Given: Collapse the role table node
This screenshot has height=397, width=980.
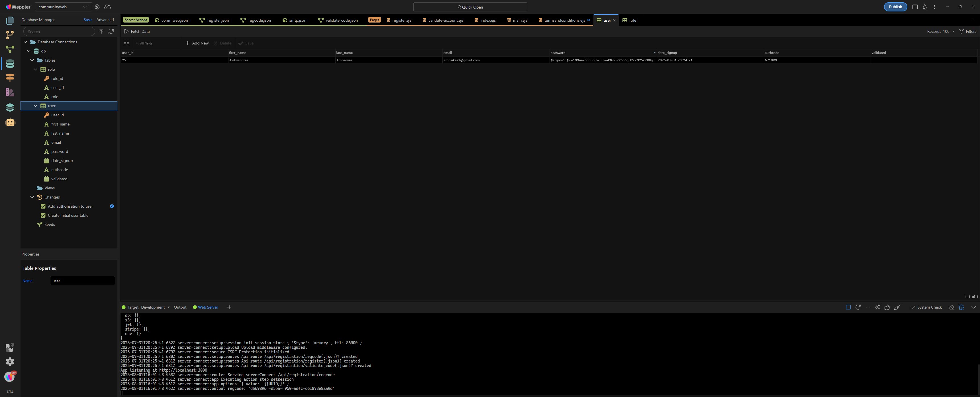Looking at the screenshot, I should click(36, 69).
